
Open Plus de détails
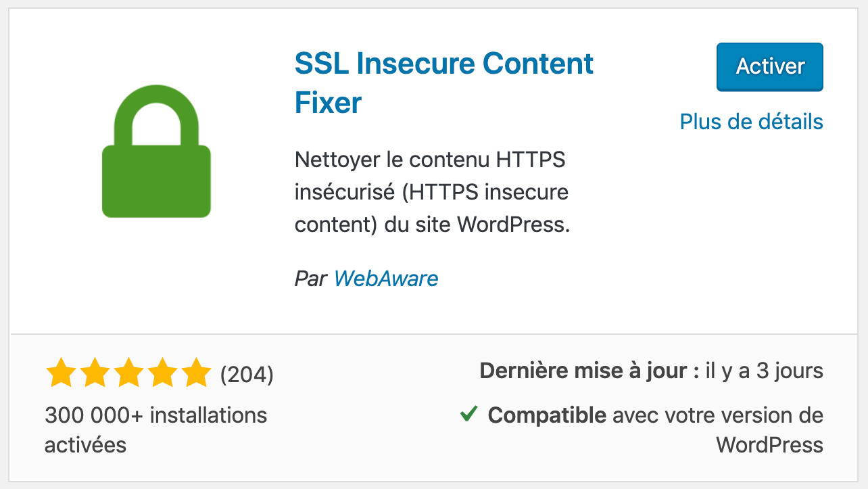(x=751, y=122)
